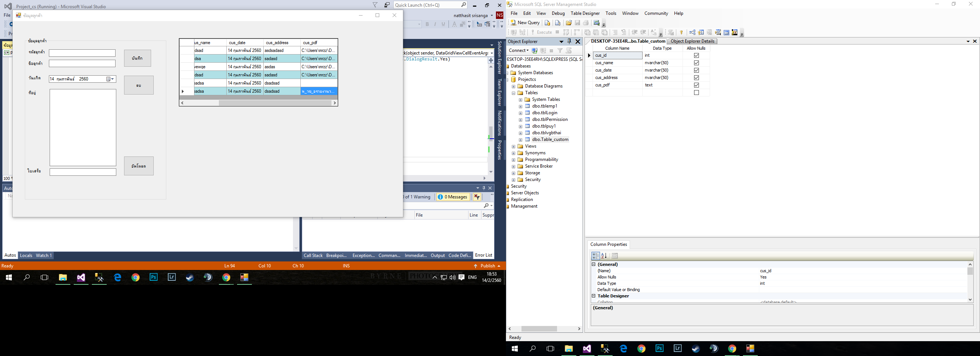Switch to Object Explorer Details tab

[x=692, y=41]
